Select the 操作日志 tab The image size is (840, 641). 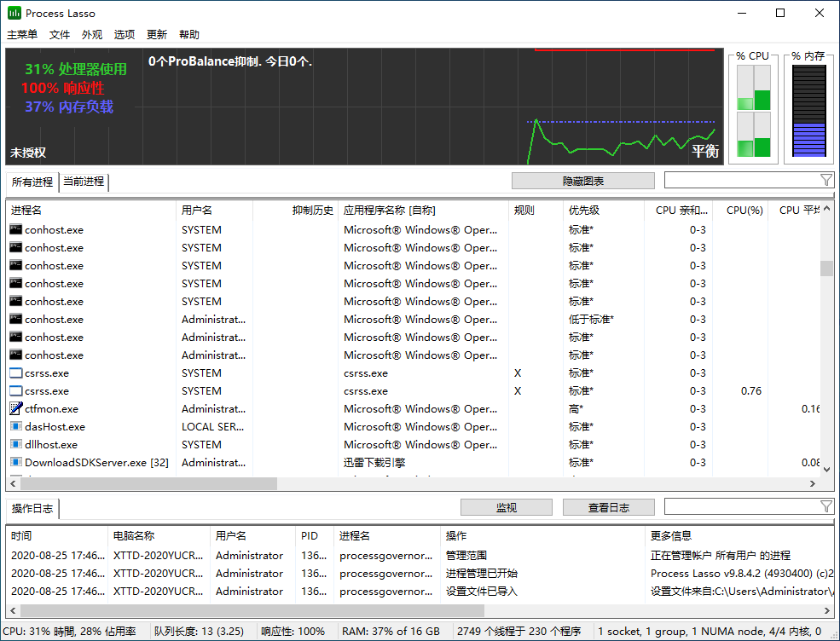[x=32, y=509]
